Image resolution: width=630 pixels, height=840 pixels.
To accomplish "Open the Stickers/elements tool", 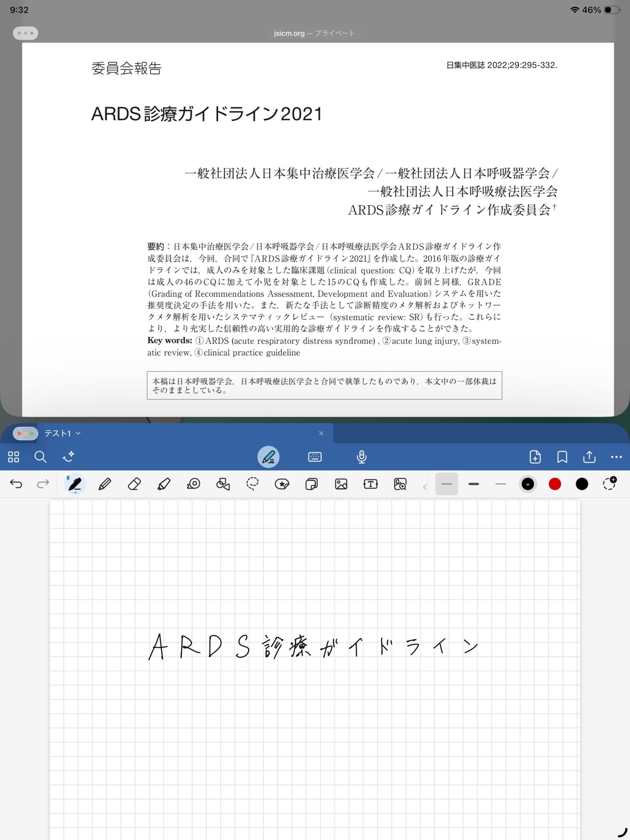I will click(x=282, y=484).
